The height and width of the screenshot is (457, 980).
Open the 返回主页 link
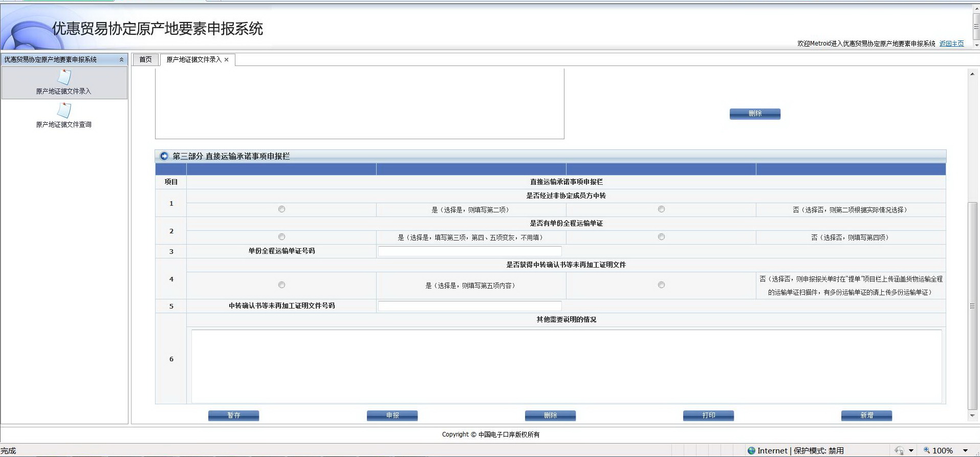coord(951,43)
